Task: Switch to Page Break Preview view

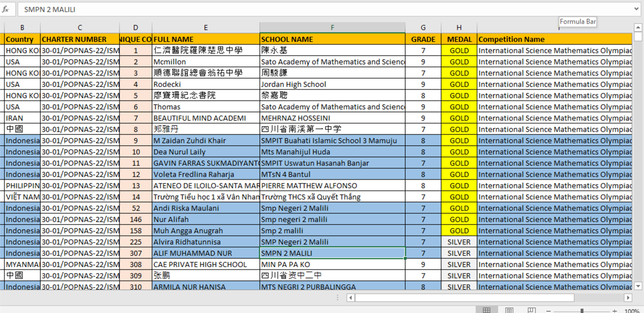Action: point(531,310)
